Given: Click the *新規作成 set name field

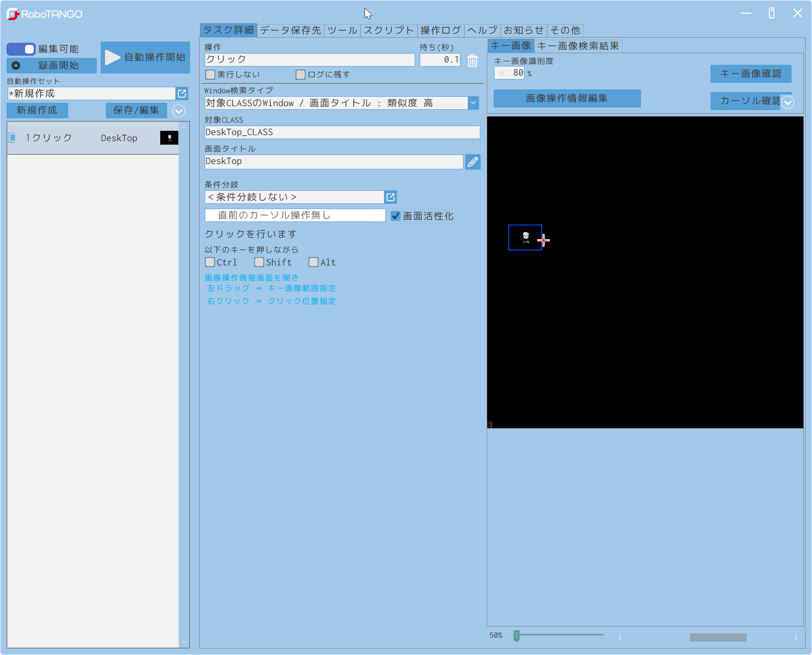Looking at the screenshot, I should [92, 93].
